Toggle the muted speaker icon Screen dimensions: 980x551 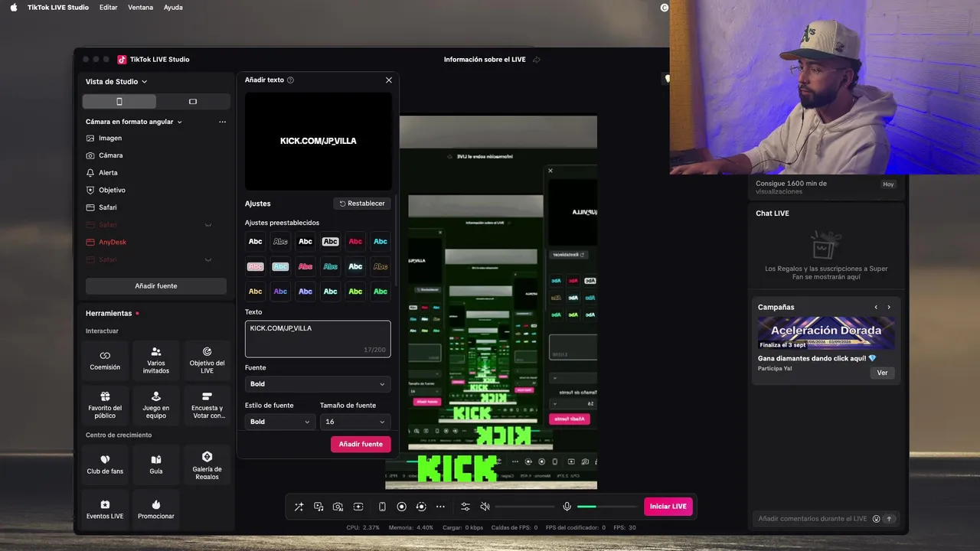pyautogui.click(x=485, y=507)
